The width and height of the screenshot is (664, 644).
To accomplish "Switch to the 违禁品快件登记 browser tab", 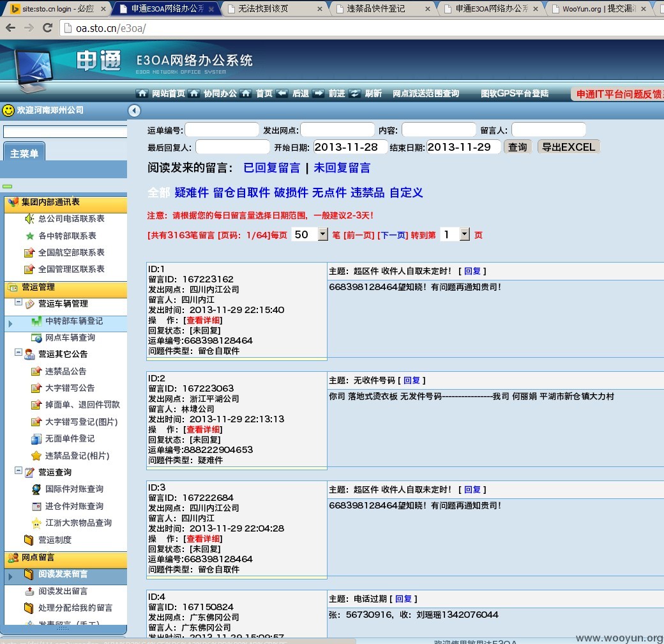I will (x=383, y=8).
